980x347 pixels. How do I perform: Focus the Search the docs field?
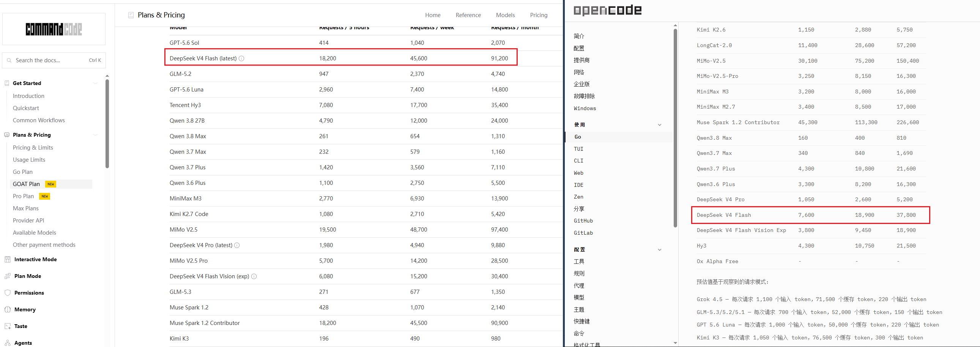pos(54,60)
